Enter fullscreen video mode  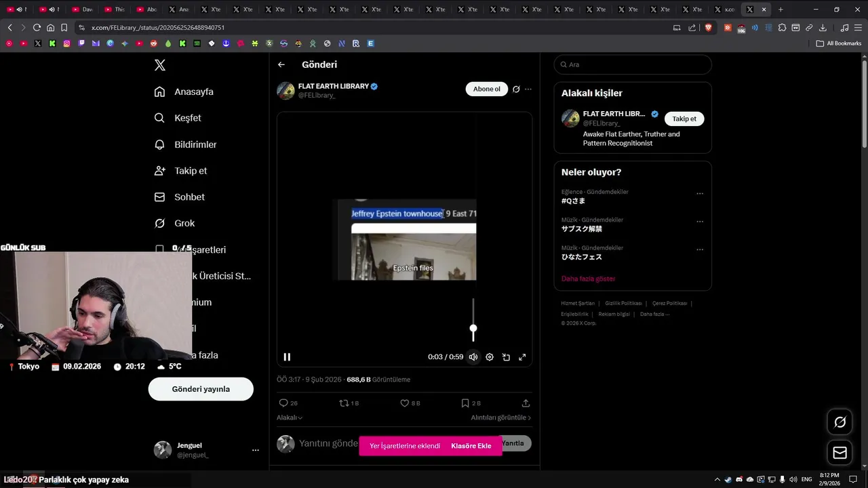[x=522, y=357]
